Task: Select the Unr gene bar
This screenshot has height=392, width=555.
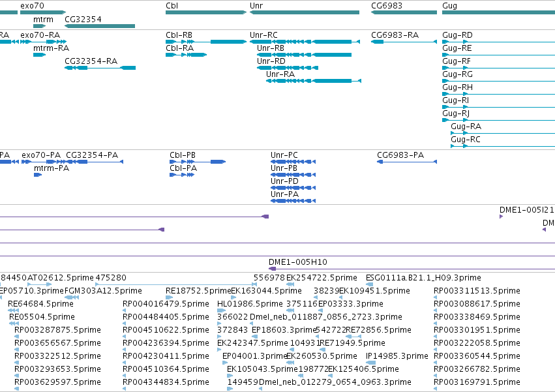Action: [305, 12]
